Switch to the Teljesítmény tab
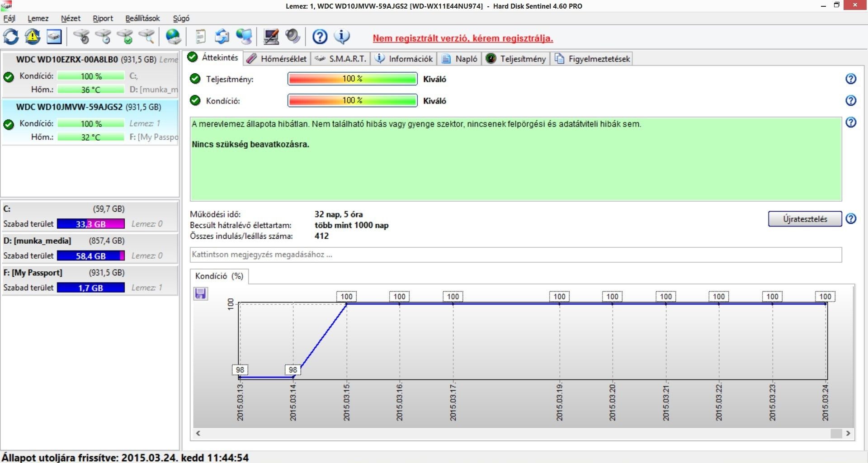The height and width of the screenshot is (463, 868). coord(516,59)
